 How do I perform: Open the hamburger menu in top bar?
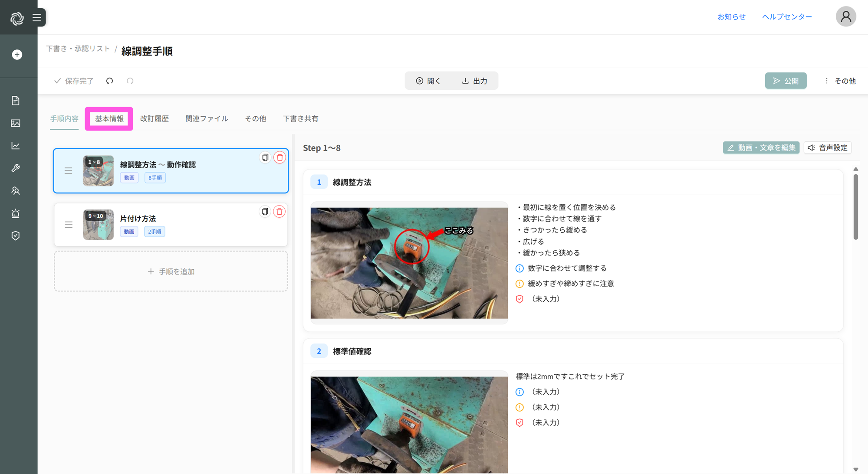coord(37,18)
